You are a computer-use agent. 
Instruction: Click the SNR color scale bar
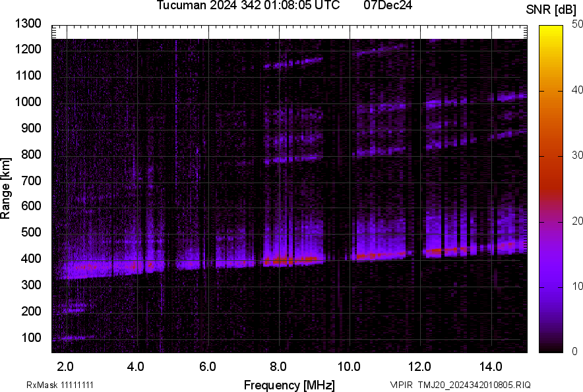coord(551,189)
